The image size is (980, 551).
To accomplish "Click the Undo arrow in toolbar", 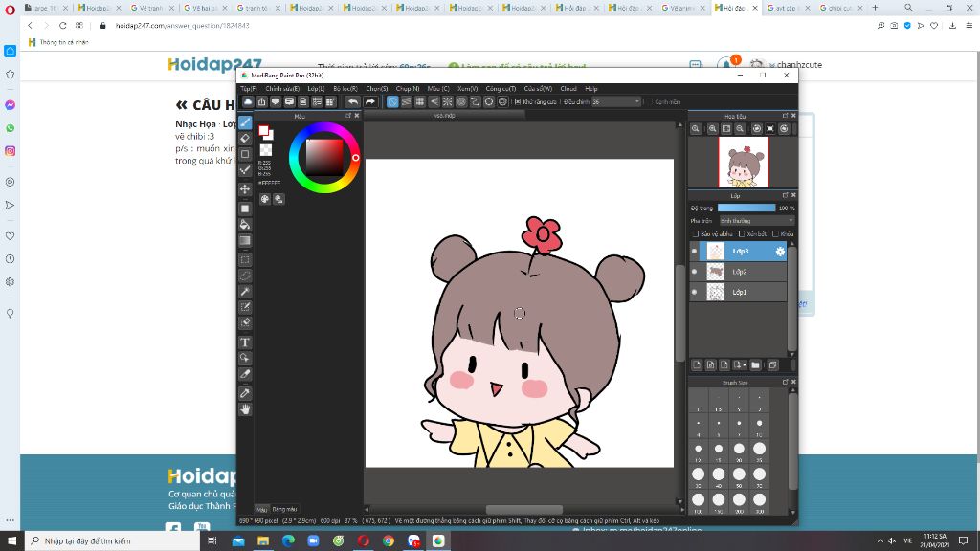I will click(353, 101).
